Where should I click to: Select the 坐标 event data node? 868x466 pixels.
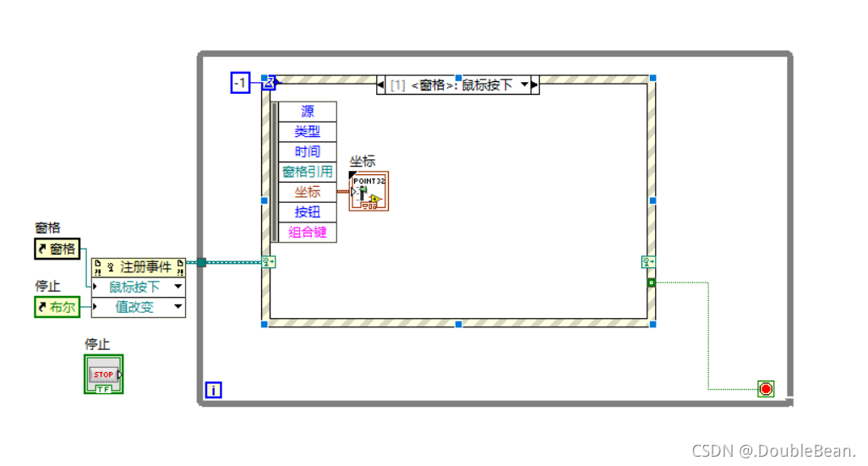(308, 192)
